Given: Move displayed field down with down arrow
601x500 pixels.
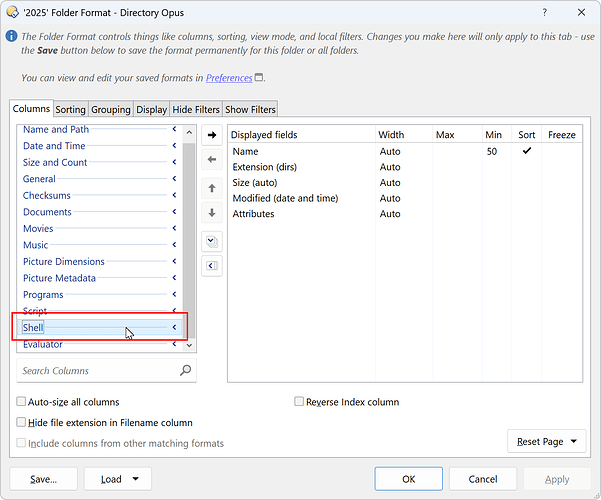Looking at the screenshot, I should [212, 213].
